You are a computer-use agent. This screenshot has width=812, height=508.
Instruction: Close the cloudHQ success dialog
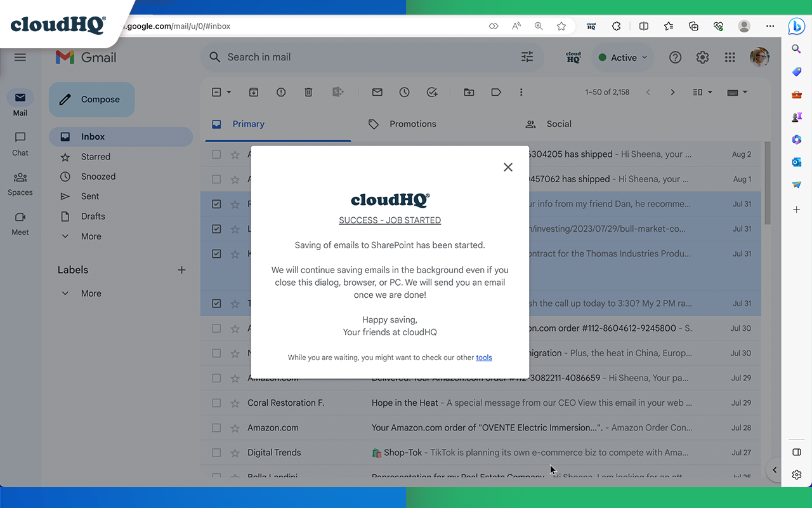click(x=507, y=167)
